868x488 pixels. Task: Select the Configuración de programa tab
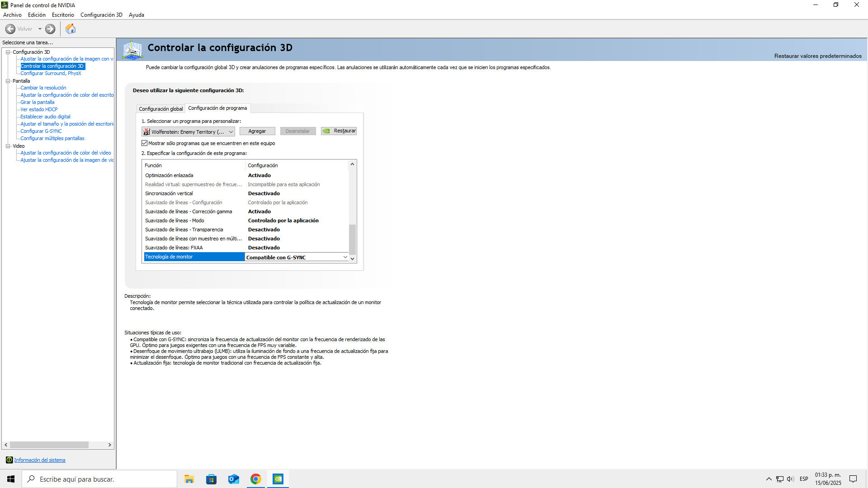click(x=217, y=108)
